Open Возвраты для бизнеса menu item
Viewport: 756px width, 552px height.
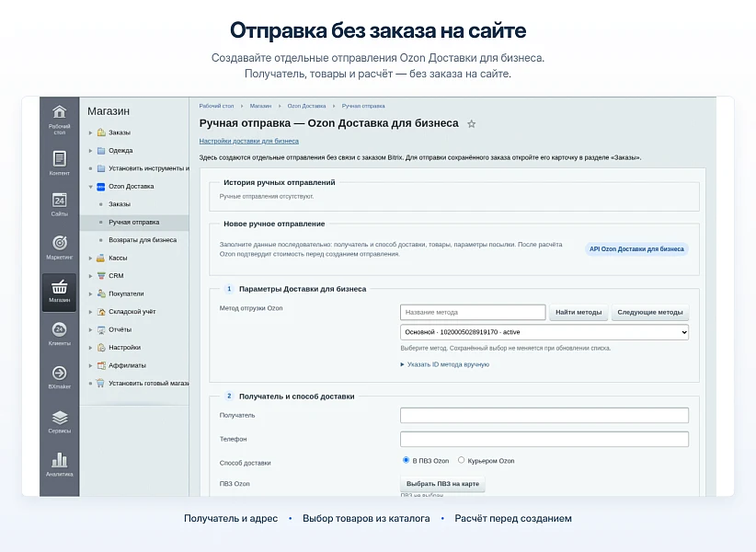coord(143,240)
